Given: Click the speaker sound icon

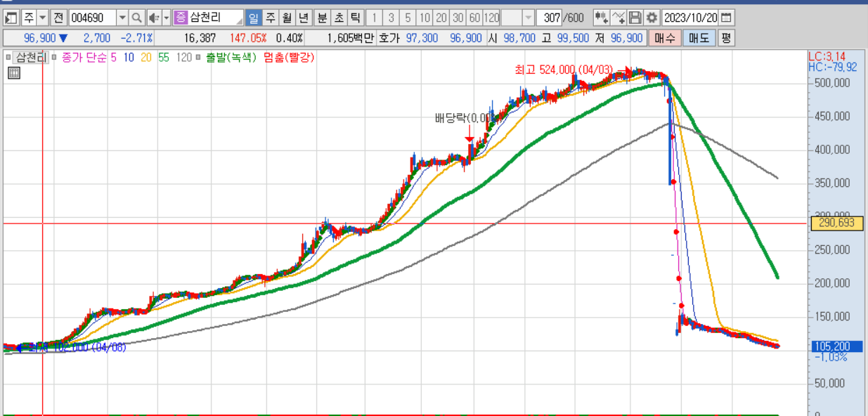Looking at the screenshot, I should [154, 18].
